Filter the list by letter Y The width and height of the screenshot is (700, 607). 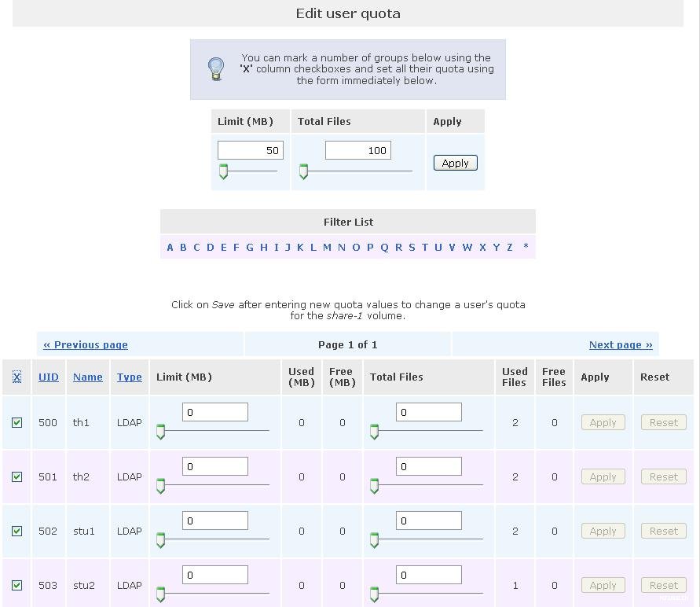point(496,247)
